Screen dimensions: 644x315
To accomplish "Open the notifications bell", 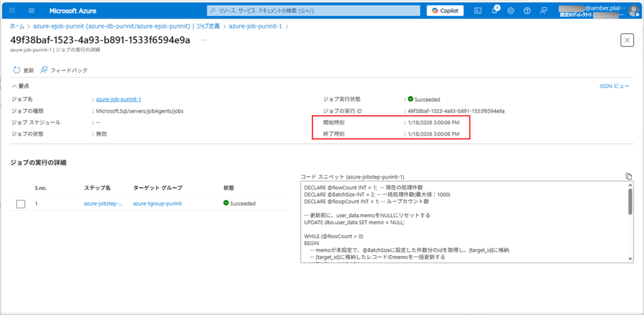I will (x=494, y=10).
